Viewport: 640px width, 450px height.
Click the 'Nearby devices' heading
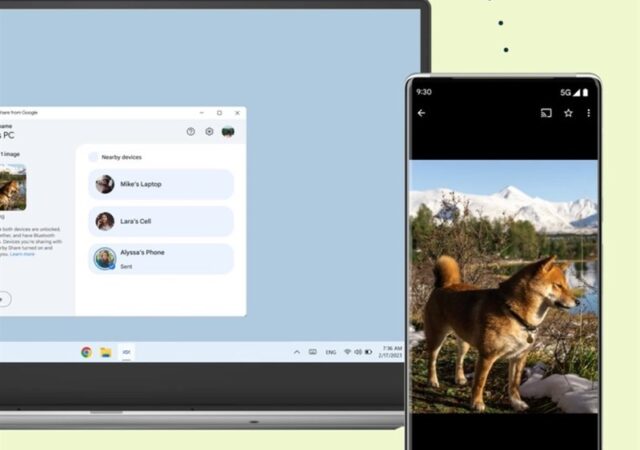click(x=122, y=157)
